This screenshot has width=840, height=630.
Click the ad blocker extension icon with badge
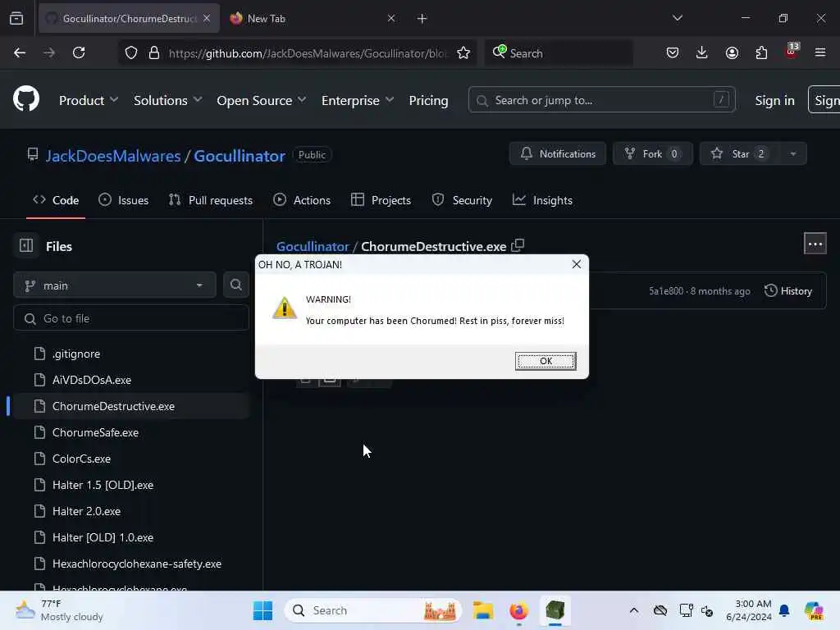[791, 52]
